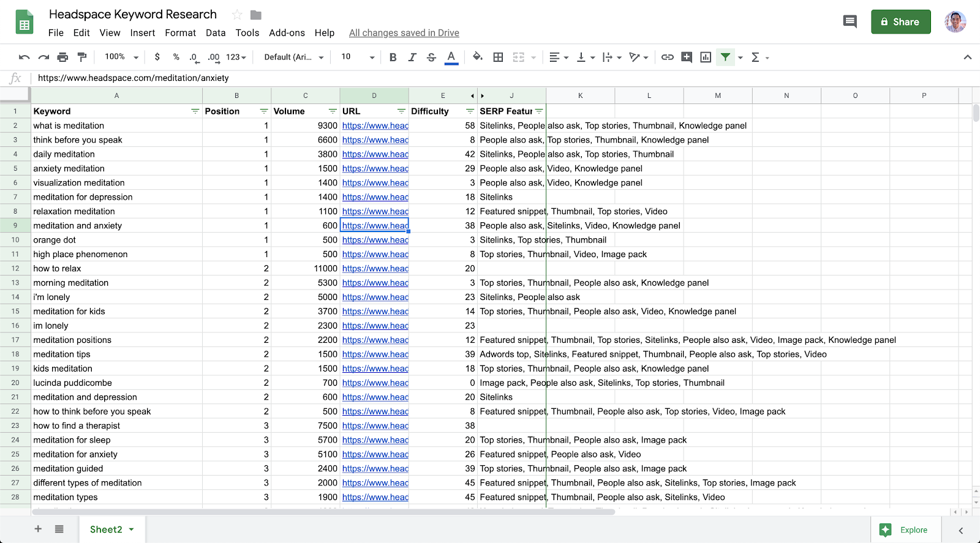Click the redo arrow icon
The height and width of the screenshot is (543, 980).
click(x=43, y=57)
